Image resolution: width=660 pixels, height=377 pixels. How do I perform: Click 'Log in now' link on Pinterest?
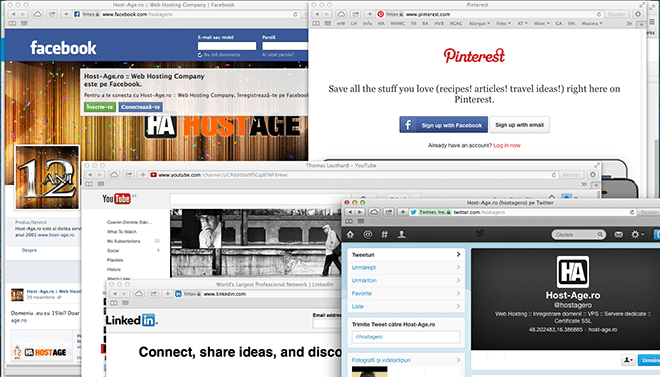click(x=507, y=145)
